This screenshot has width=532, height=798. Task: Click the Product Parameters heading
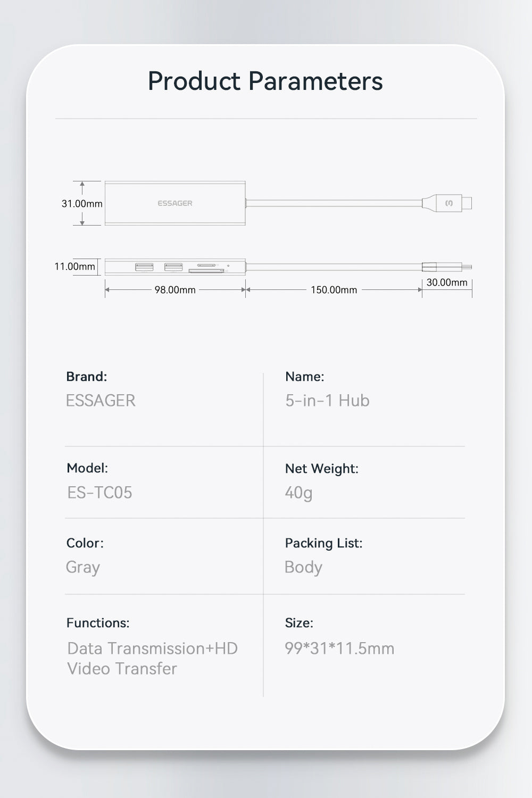click(x=265, y=81)
